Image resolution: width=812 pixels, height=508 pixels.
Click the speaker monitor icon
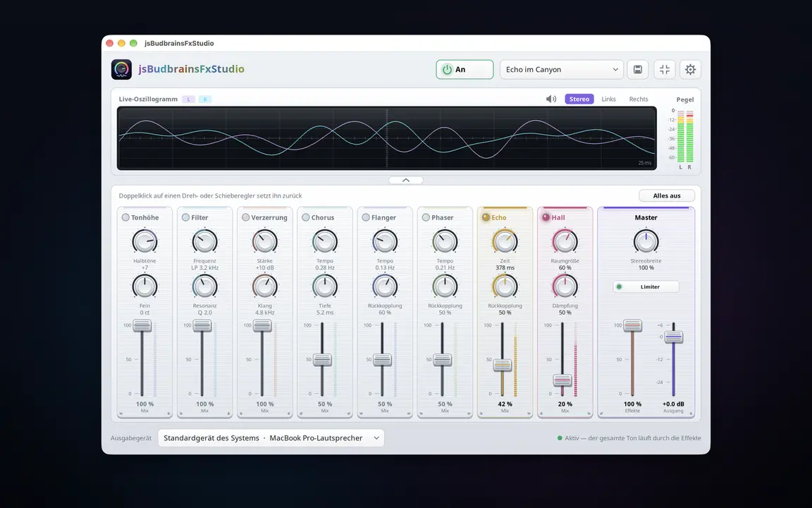(x=551, y=99)
